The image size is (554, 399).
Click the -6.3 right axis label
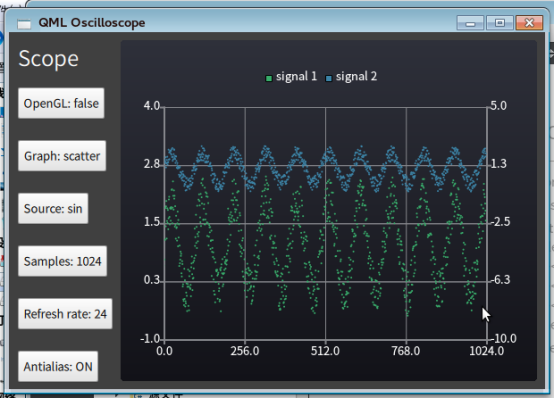click(x=501, y=280)
